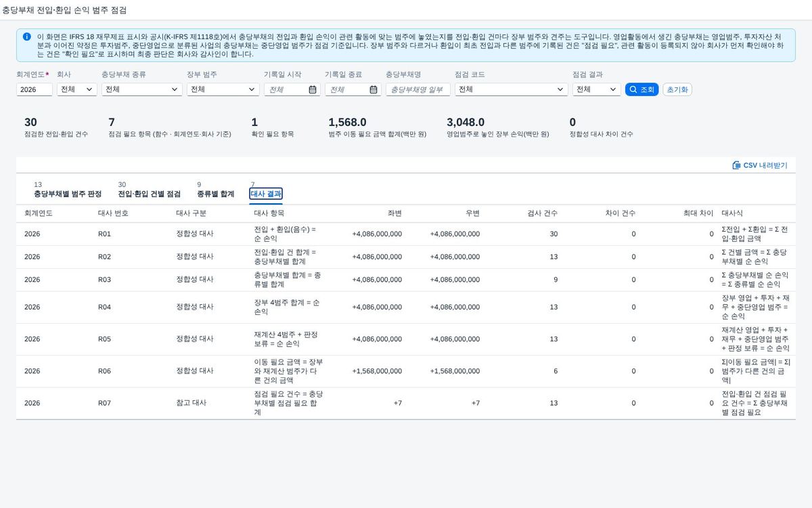Click the R02 cell in 대사 번호
812x508 pixels.
(x=104, y=257)
